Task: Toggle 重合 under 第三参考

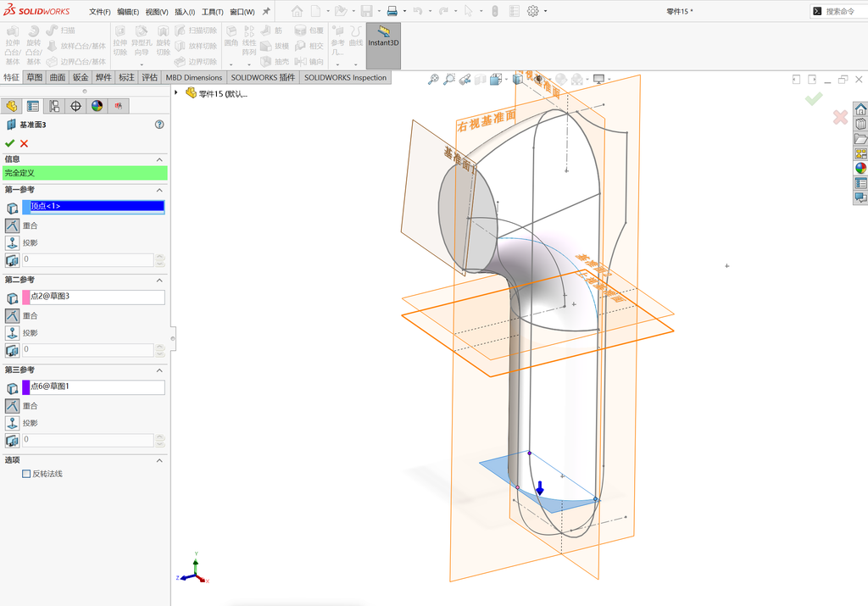Action: coord(12,406)
